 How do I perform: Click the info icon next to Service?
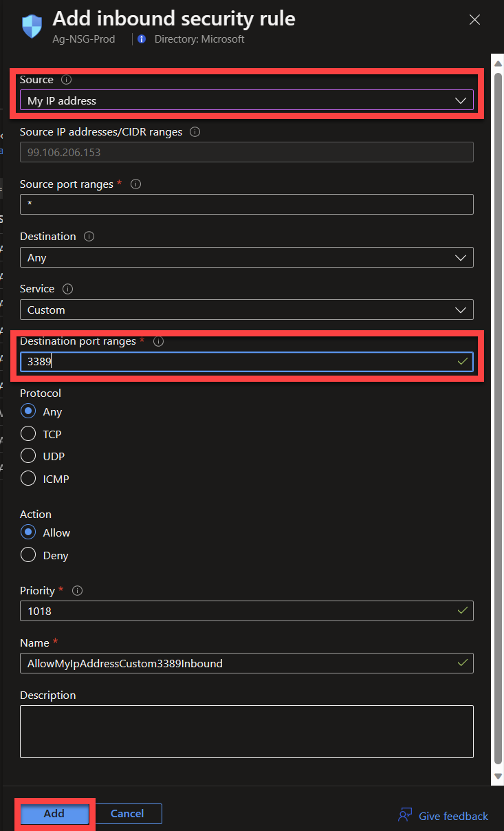click(x=67, y=289)
